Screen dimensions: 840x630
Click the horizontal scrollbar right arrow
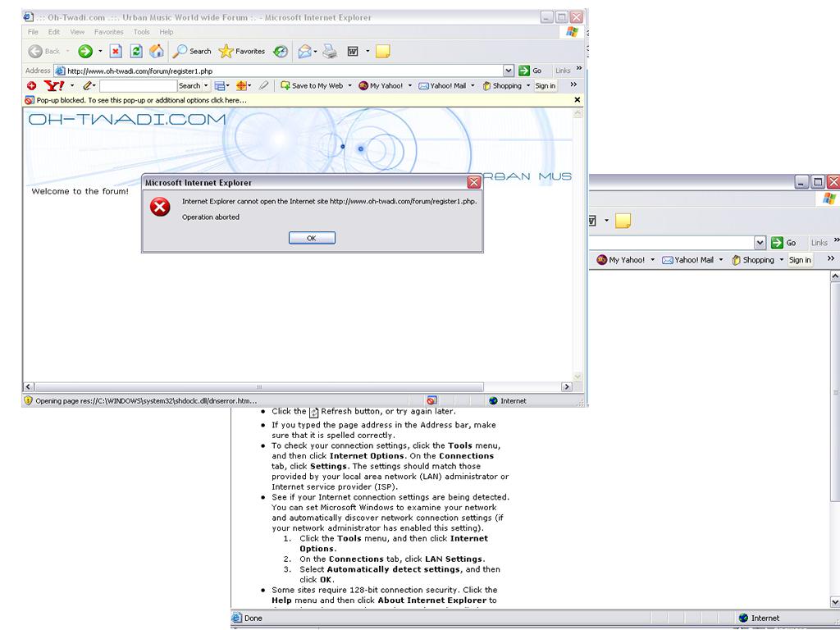click(x=566, y=387)
